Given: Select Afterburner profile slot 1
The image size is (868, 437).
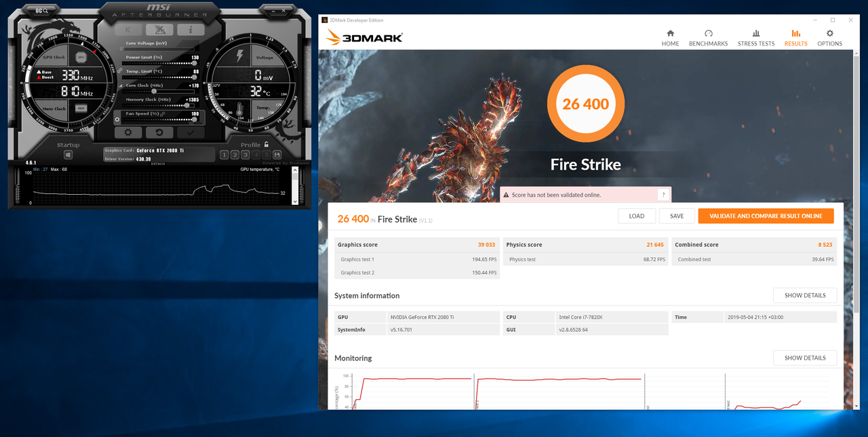Looking at the screenshot, I should point(224,155).
